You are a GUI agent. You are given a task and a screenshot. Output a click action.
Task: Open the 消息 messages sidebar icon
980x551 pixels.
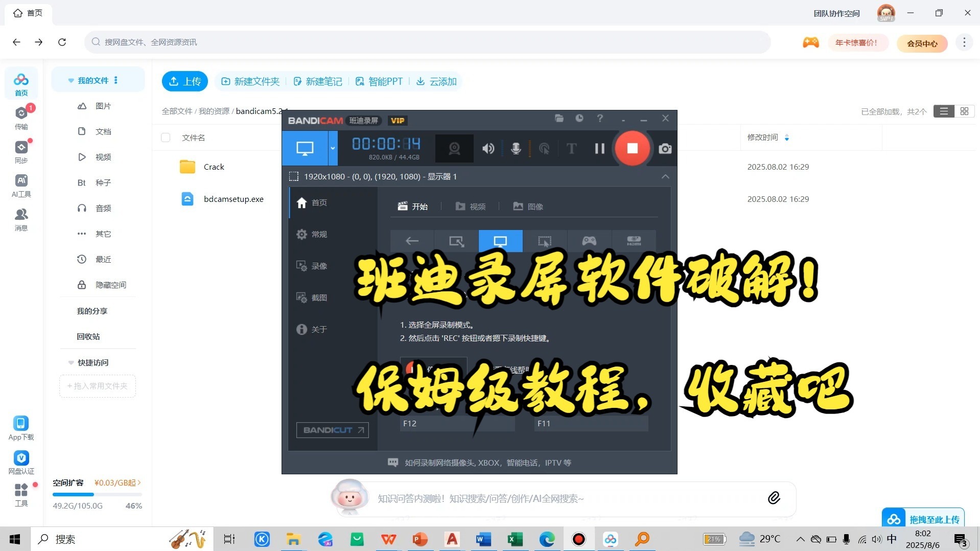[x=21, y=219]
